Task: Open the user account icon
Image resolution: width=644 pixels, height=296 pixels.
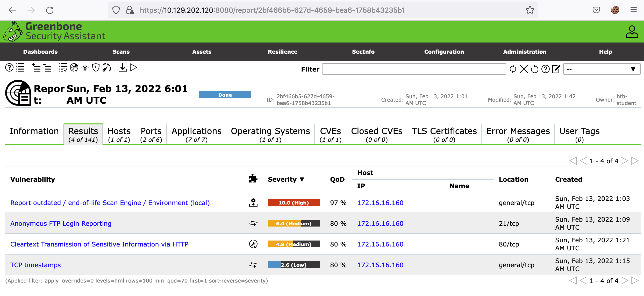Action: pyautogui.click(x=632, y=32)
